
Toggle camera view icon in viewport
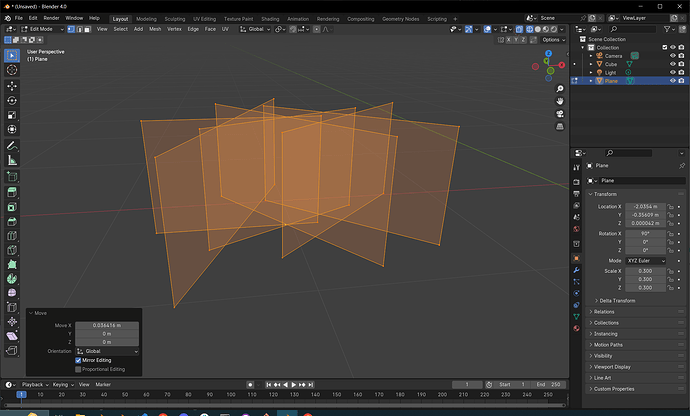pos(560,114)
